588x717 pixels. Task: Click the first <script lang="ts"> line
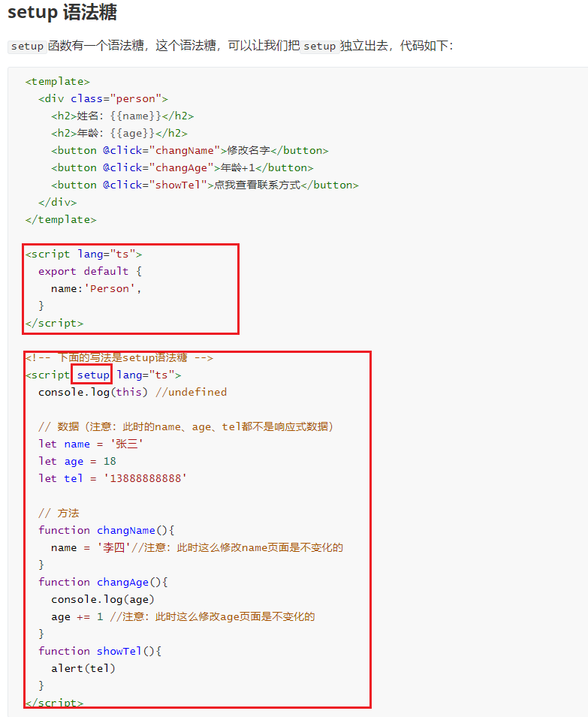pos(83,255)
